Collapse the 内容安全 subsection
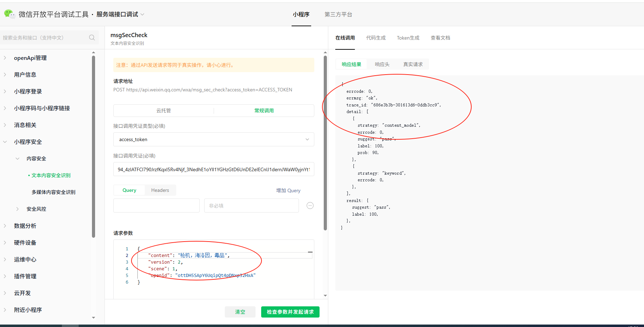Screen dimensions: 644x327 click(17, 159)
